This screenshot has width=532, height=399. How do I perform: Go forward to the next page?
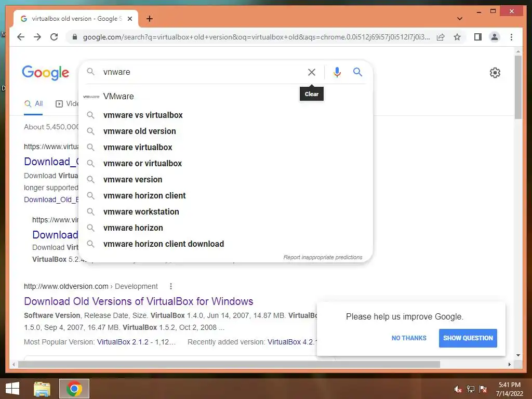(37, 37)
